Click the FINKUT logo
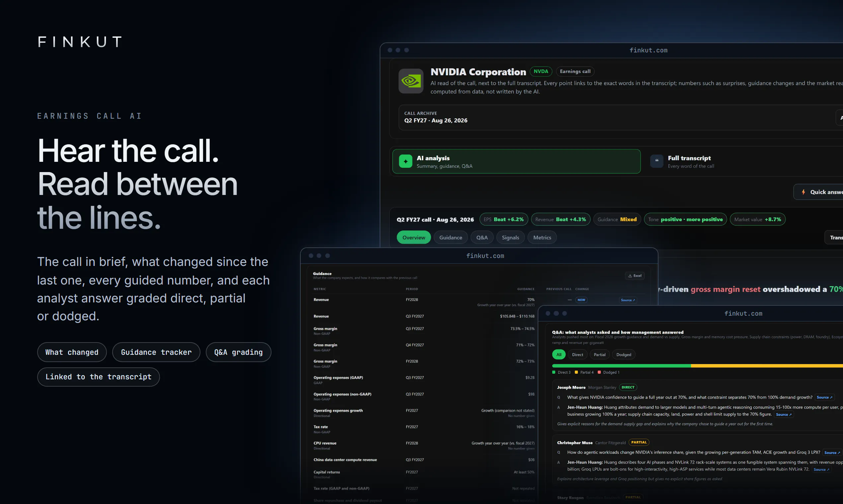The image size is (843, 504). click(80, 42)
